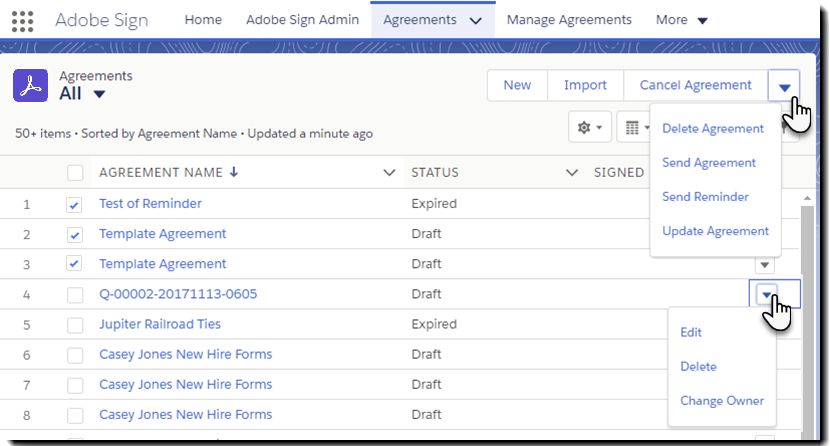Switch to the Manage Agreements tab
Screen dimensions: 830x446
(569, 20)
